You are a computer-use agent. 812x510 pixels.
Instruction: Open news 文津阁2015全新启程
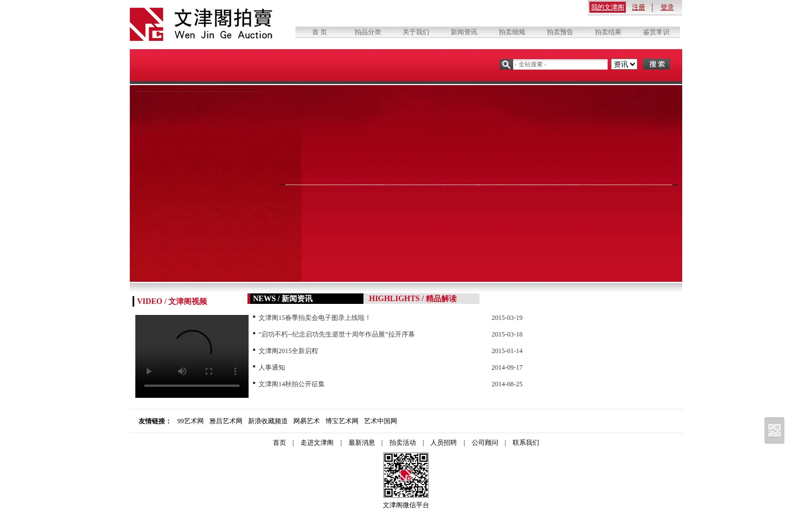click(288, 351)
